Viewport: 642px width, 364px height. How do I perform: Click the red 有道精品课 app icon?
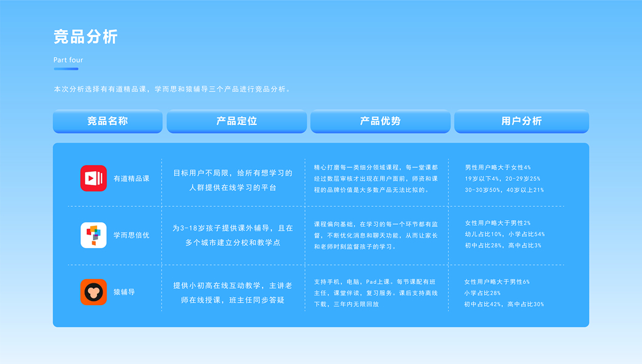tap(94, 178)
